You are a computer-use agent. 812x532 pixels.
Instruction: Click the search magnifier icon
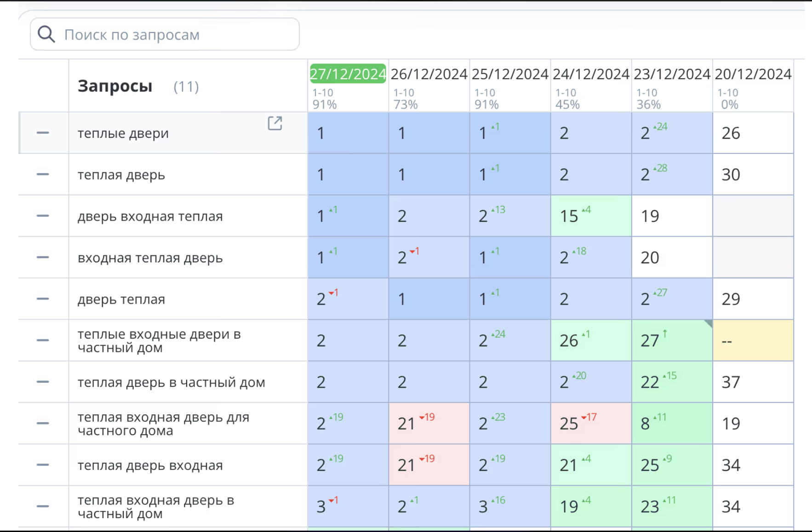coord(46,34)
